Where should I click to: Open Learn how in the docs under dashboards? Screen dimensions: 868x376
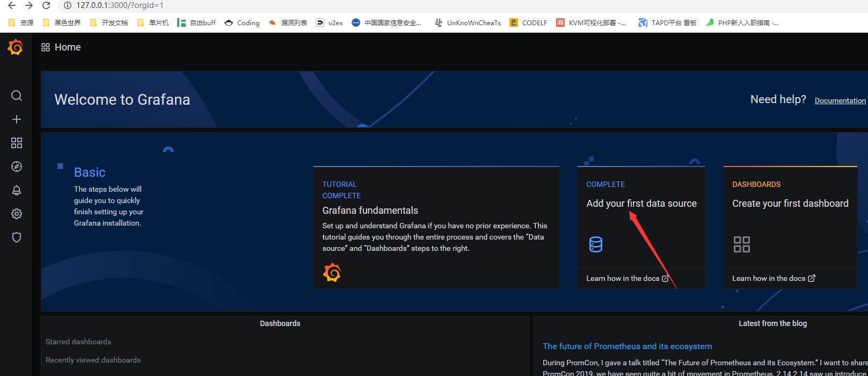pos(773,278)
